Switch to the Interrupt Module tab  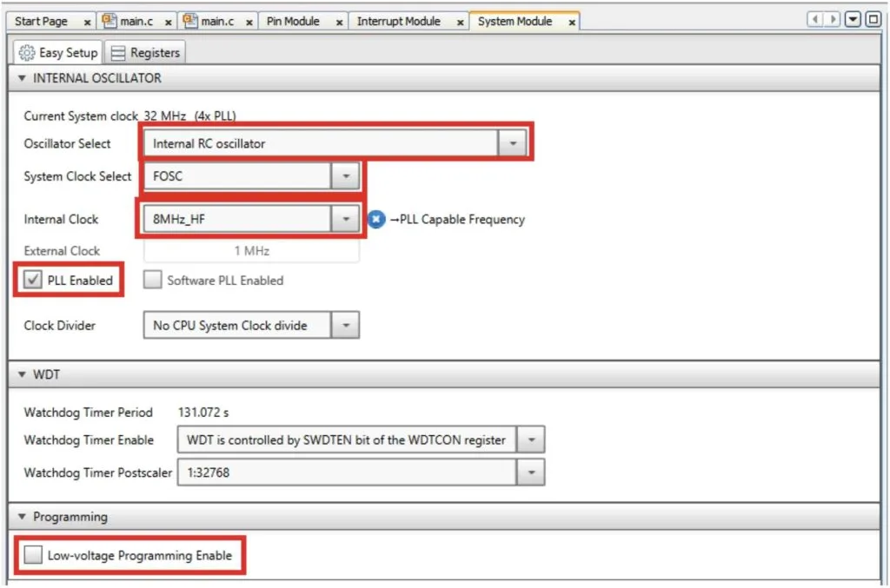[x=400, y=20]
